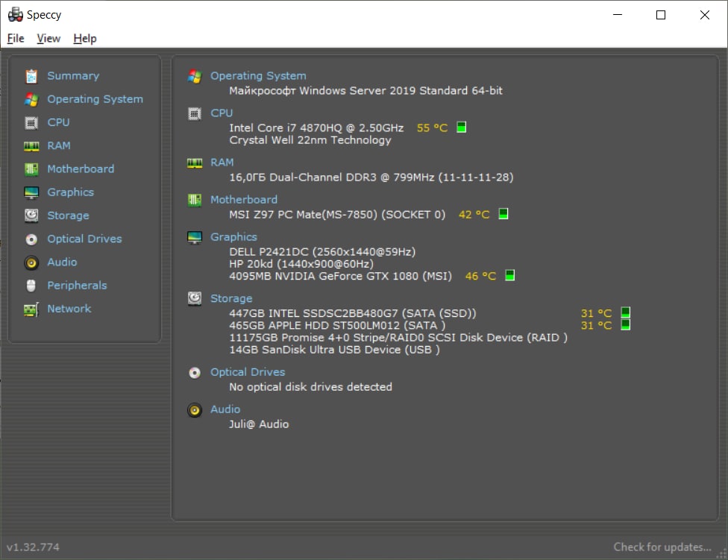Open the Operating System section heading link
The image size is (728, 560).
pos(258,75)
